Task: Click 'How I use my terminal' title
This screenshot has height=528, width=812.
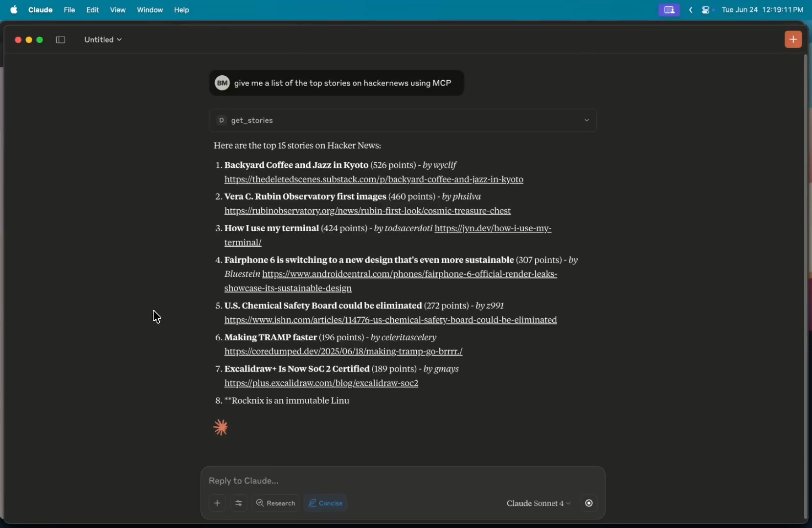Action: (x=272, y=228)
